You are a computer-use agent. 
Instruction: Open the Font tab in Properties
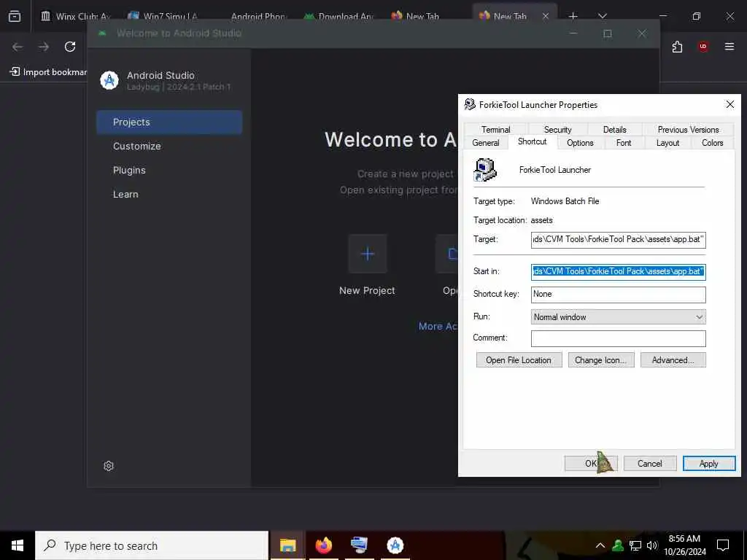(x=623, y=143)
